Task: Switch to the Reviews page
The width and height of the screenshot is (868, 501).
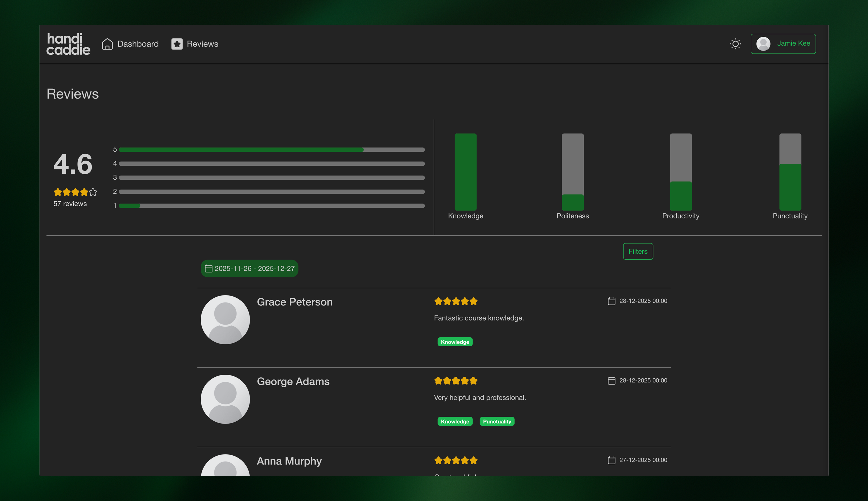Action: (x=202, y=44)
